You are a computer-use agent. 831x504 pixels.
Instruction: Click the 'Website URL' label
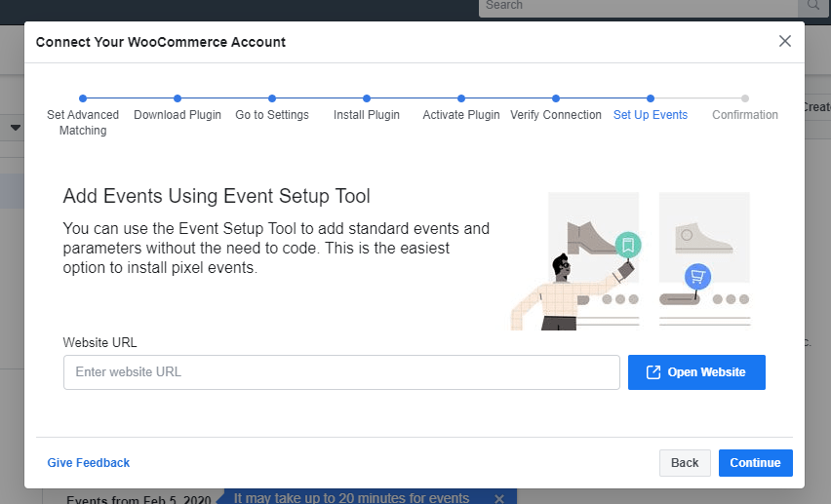point(99,342)
